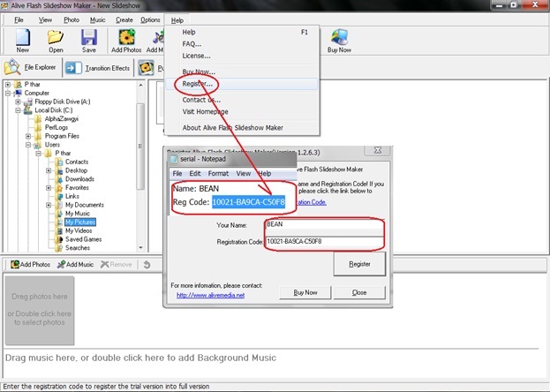Collapse the Users folder node

[28, 145]
